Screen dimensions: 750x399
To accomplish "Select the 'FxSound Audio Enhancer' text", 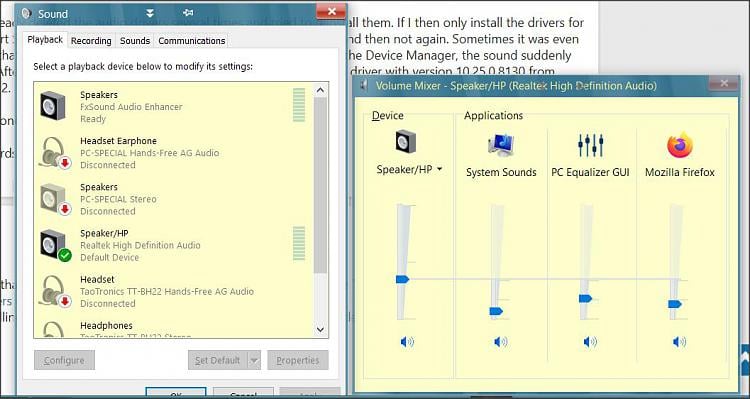I will 131,107.
